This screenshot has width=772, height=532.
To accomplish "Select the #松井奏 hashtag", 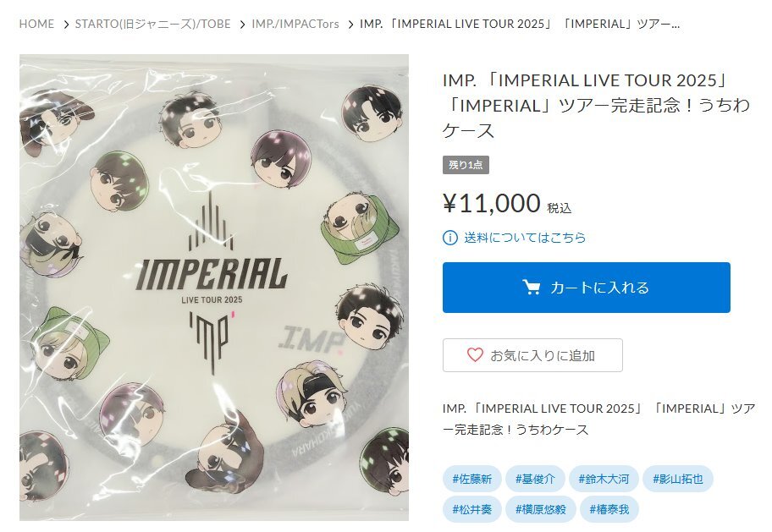I will pyautogui.click(x=471, y=509).
